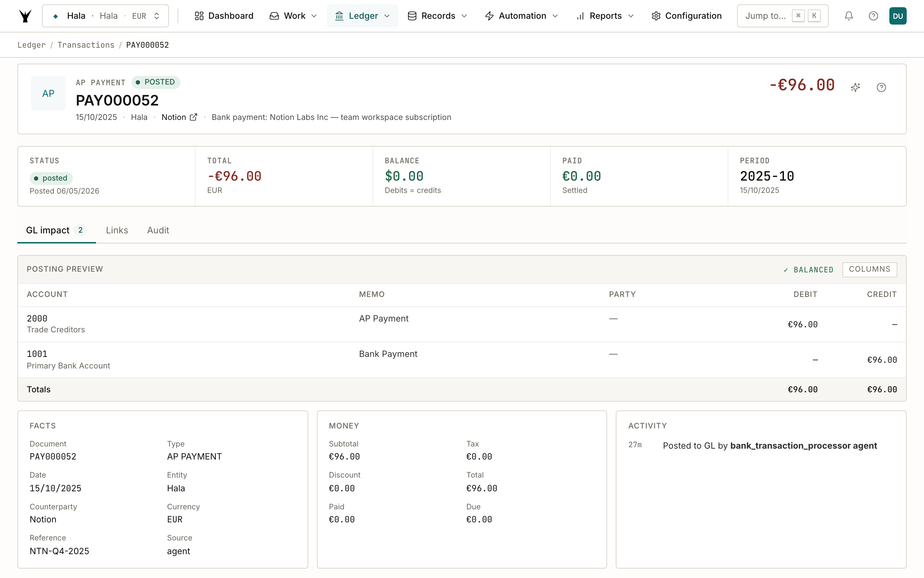The width and height of the screenshot is (924, 578).
Task: Open the Automation menu
Action: tap(522, 16)
